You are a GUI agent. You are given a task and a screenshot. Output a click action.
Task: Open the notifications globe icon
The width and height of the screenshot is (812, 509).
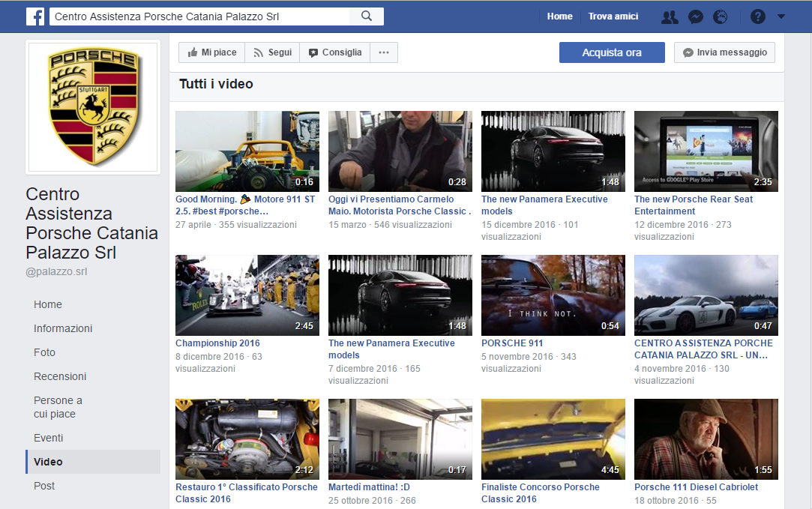[721, 17]
